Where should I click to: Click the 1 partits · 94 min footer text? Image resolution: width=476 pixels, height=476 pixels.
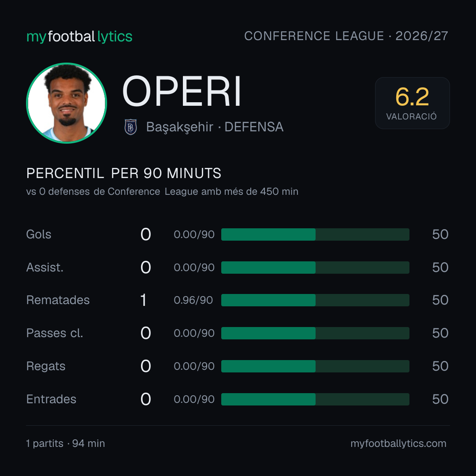[66, 443]
